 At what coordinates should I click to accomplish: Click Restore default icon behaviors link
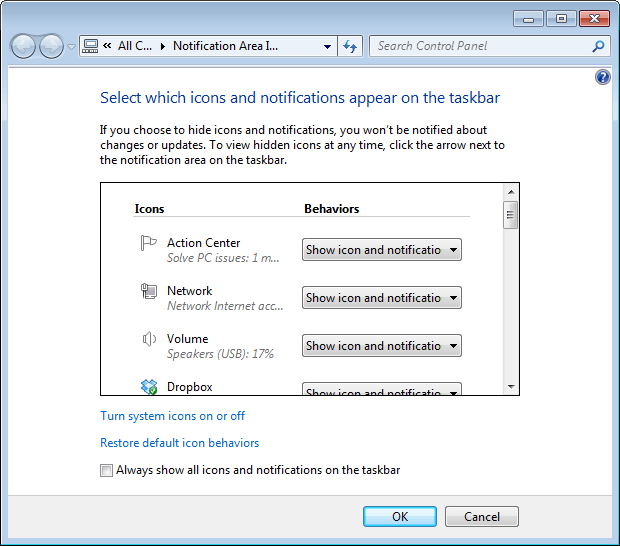[x=180, y=443]
